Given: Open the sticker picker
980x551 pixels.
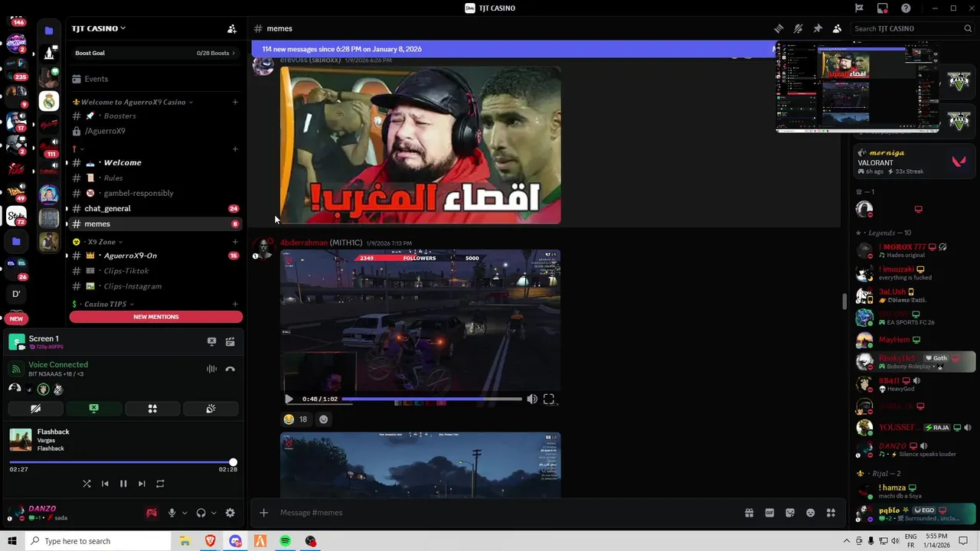Looking at the screenshot, I should point(790,513).
